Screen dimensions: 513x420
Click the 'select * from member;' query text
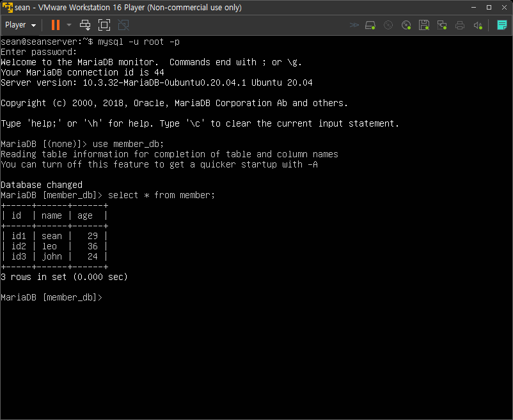tap(161, 195)
